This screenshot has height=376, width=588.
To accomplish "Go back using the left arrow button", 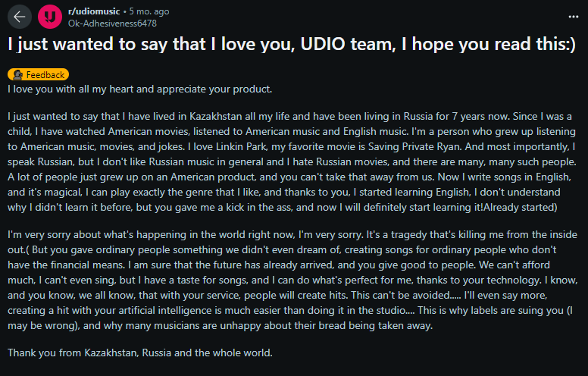I will (20, 17).
